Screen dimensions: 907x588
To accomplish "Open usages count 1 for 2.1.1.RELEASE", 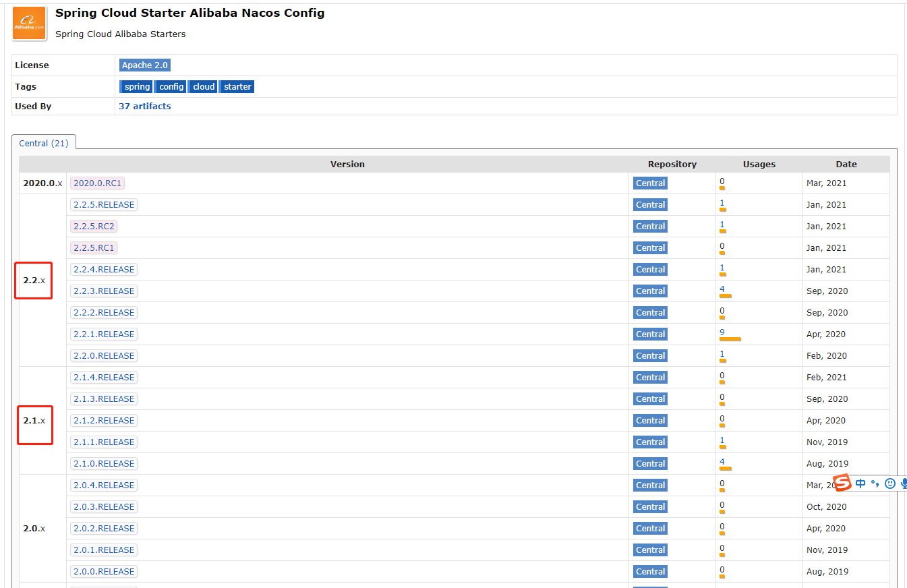I will 722,440.
